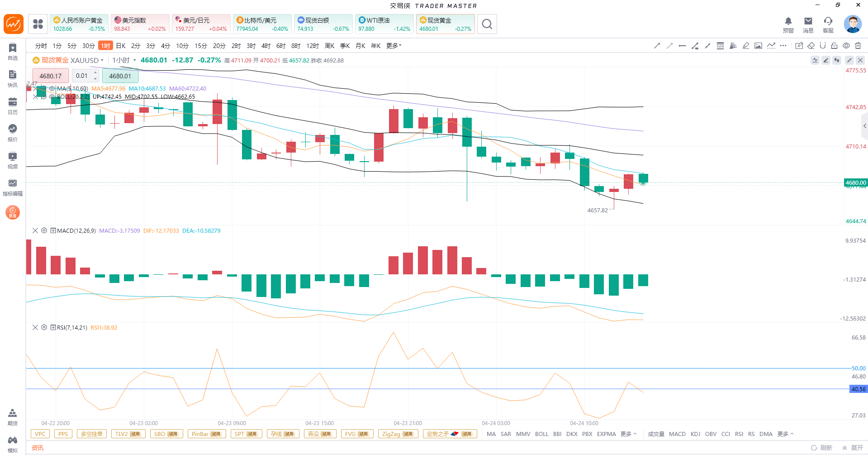Click the red 4680.17 sell price button
Image resolution: width=868 pixels, height=455 pixels.
(x=51, y=76)
